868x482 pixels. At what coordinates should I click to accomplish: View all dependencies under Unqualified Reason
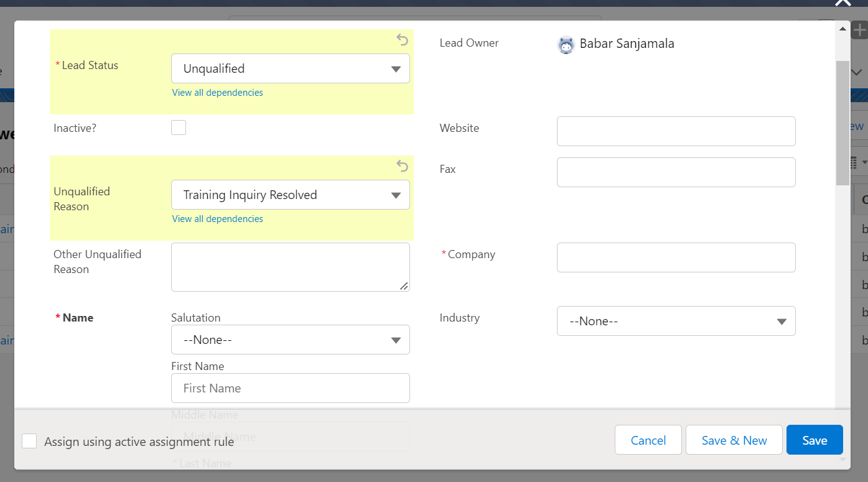217,219
